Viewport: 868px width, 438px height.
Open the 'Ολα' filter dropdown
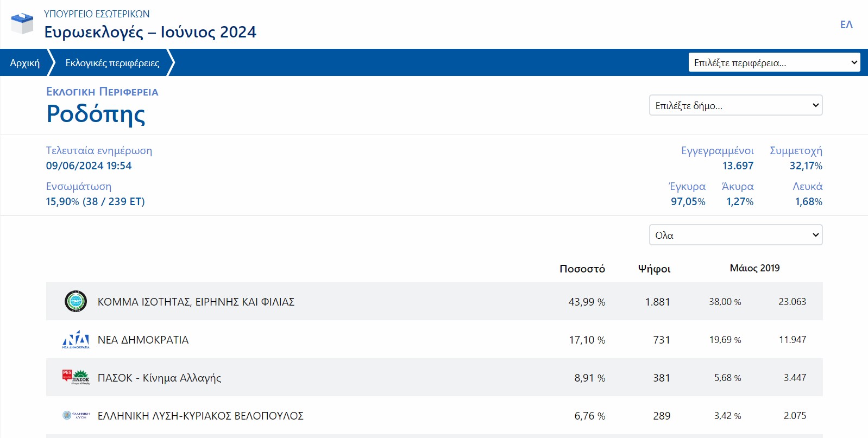tap(735, 235)
